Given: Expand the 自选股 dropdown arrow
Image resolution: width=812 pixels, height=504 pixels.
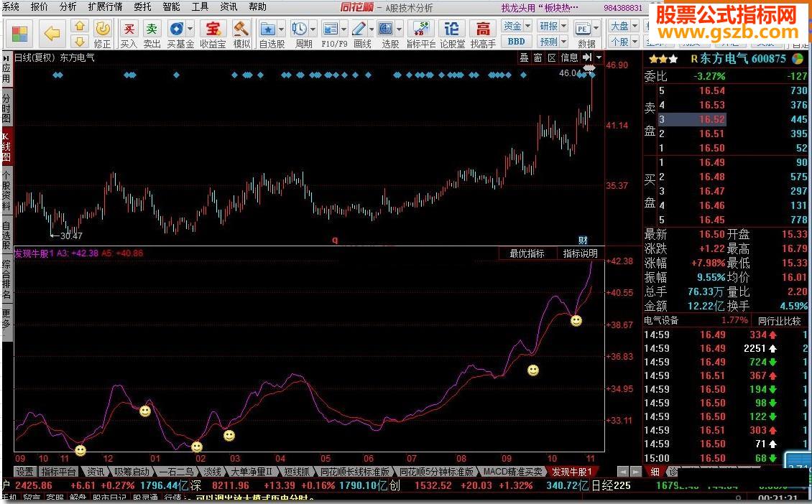Looking at the screenshot, I should coord(281,29).
